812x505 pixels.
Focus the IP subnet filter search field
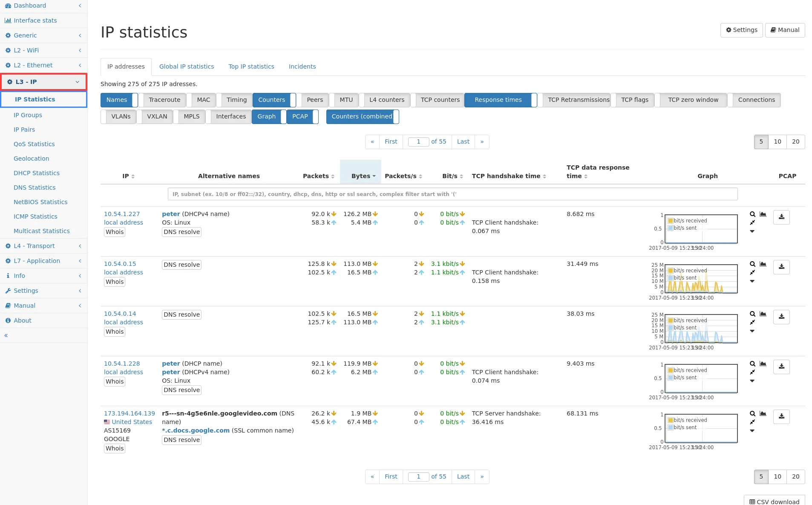pos(452,194)
